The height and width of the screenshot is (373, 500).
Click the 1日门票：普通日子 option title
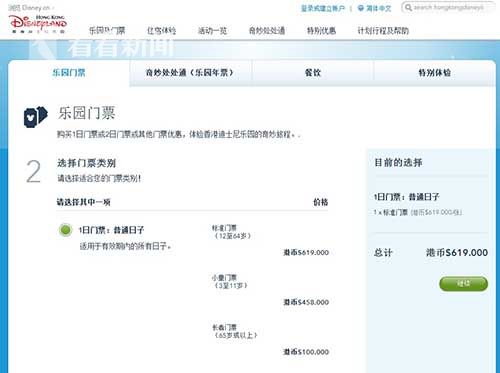tap(111, 230)
